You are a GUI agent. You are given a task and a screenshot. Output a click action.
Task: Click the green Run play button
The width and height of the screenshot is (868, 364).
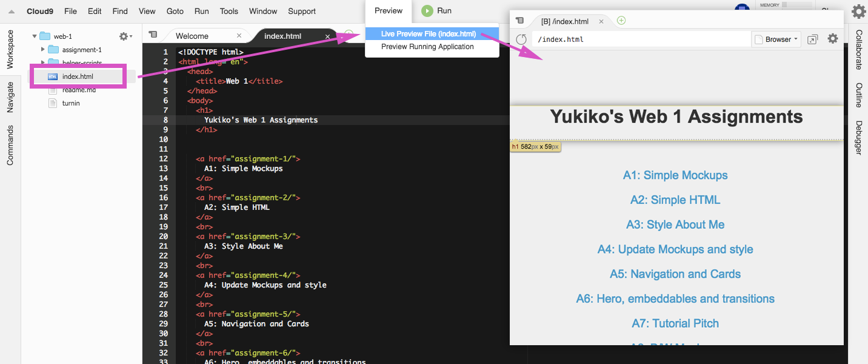point(427,11)
